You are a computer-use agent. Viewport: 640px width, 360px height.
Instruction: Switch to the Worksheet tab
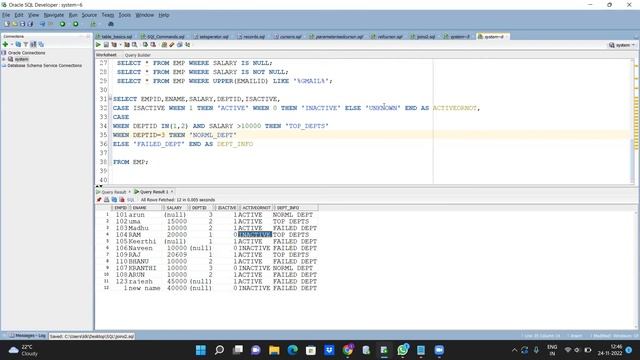pyautogui.click(x=107, y=55)
